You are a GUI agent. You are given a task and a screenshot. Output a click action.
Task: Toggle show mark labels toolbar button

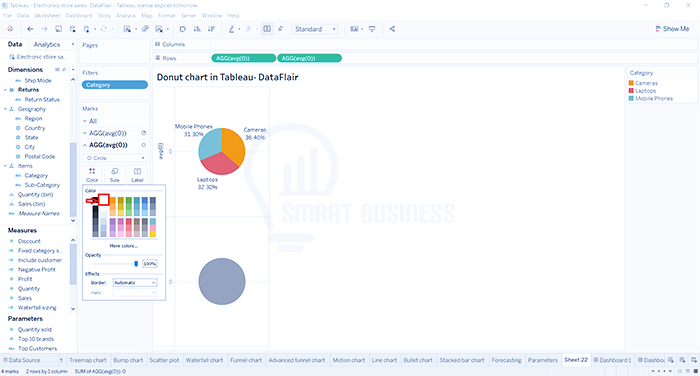point(267,29)
